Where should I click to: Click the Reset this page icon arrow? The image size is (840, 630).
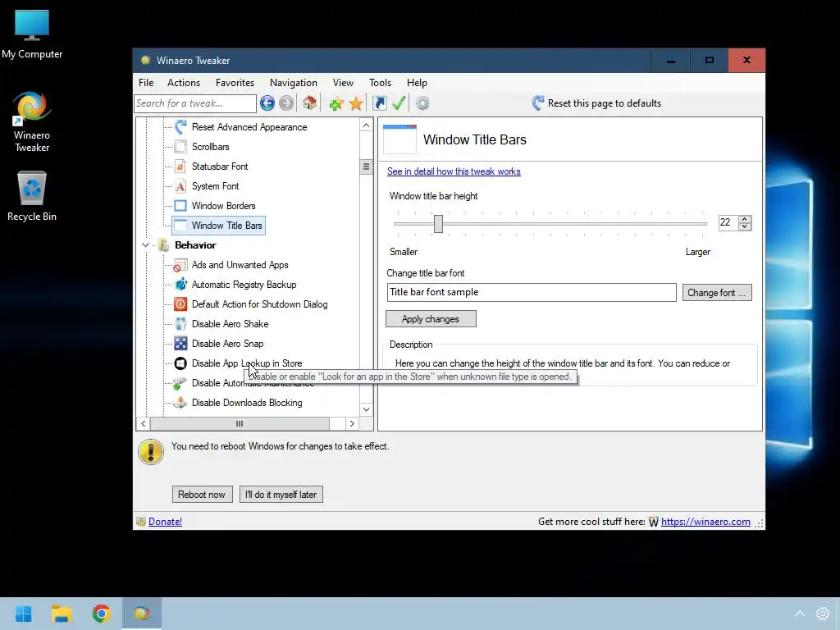(x=538, y=103)
